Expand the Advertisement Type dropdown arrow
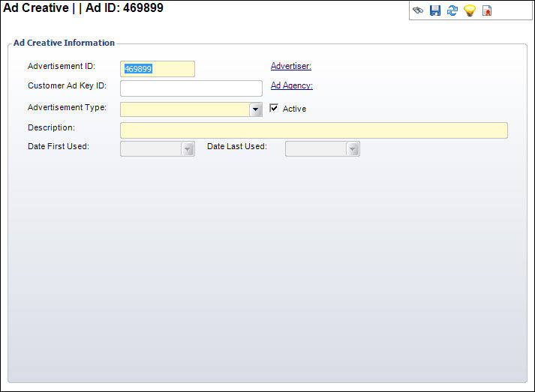 click(256, 109)
